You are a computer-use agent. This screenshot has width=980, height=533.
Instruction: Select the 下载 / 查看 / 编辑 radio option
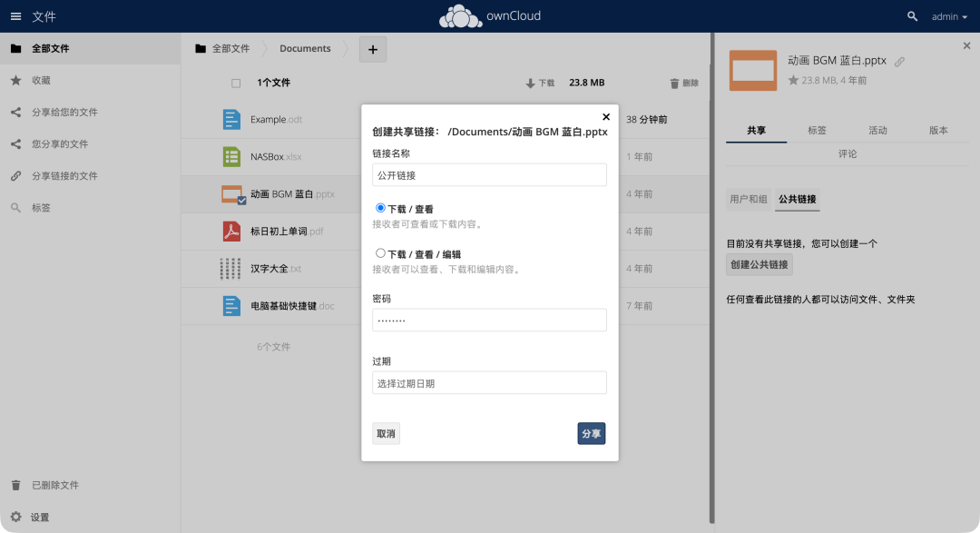pos(381,253)
